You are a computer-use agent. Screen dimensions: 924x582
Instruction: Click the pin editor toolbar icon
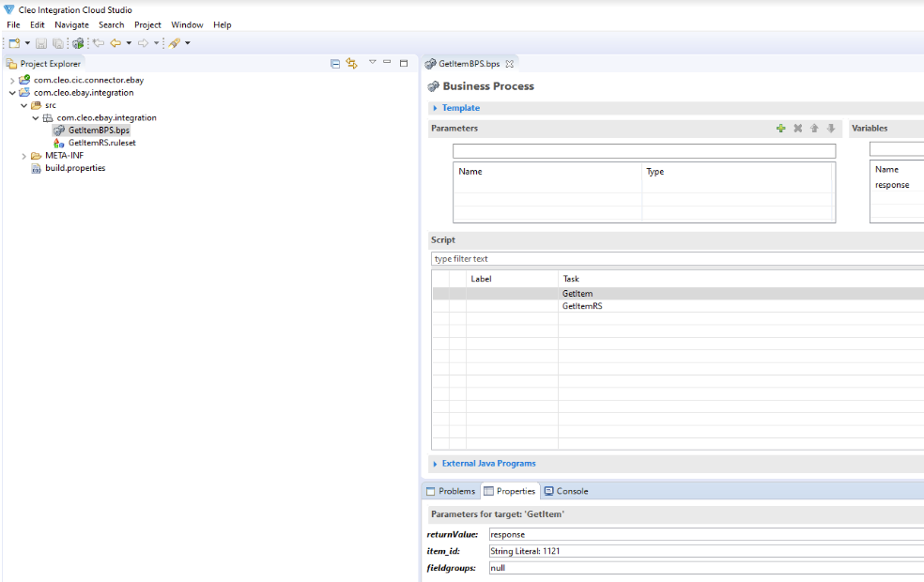click(175, 43)
